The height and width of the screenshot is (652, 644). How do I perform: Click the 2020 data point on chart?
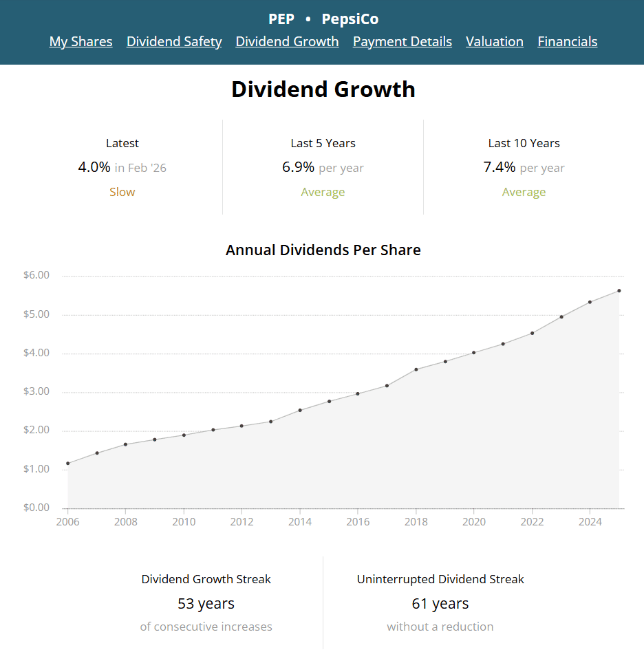(x=474, y=353)
